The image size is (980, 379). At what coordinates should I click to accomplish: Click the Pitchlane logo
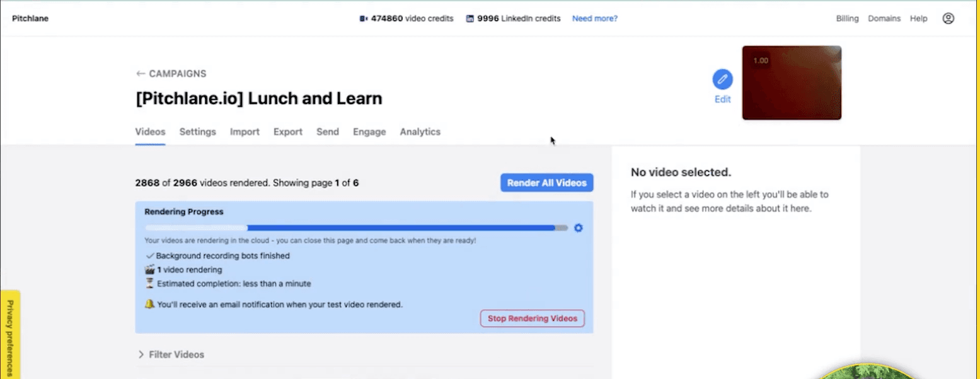tap(30, 18)
